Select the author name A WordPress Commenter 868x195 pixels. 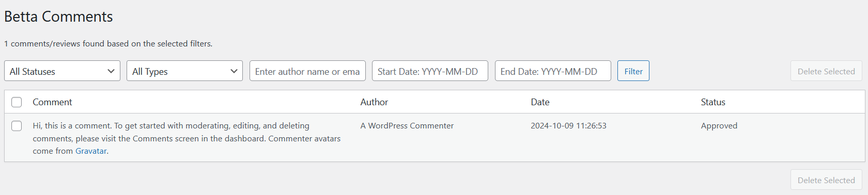(x=407, y=126)
